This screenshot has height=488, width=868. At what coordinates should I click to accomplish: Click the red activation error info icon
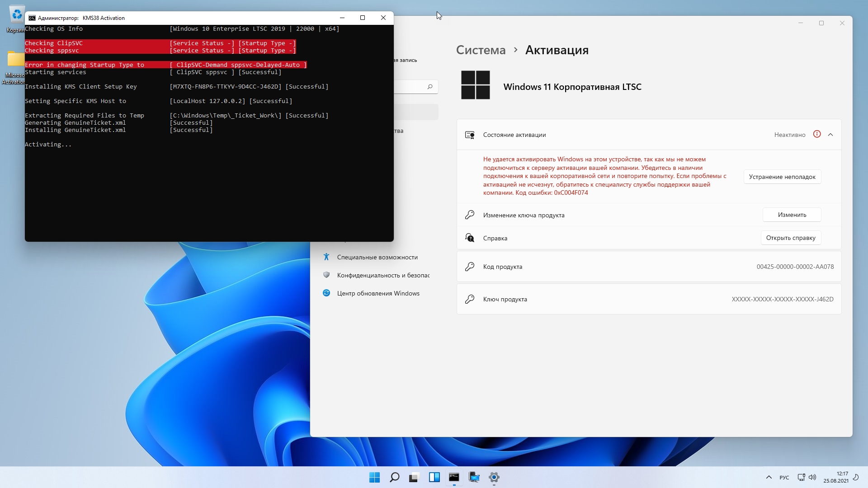point(816,134)
